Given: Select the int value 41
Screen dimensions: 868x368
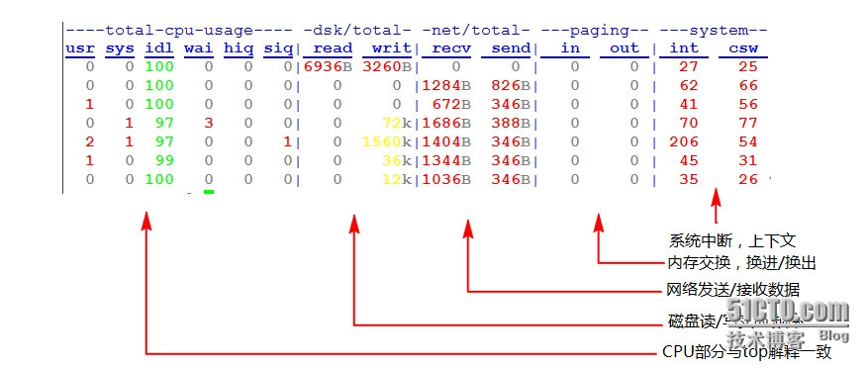Looking at the screenshot, I should 689,104.
